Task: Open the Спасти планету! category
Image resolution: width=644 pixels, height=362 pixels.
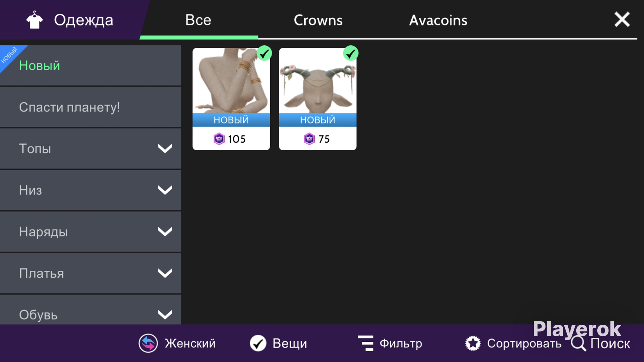Action: point(91,107)
